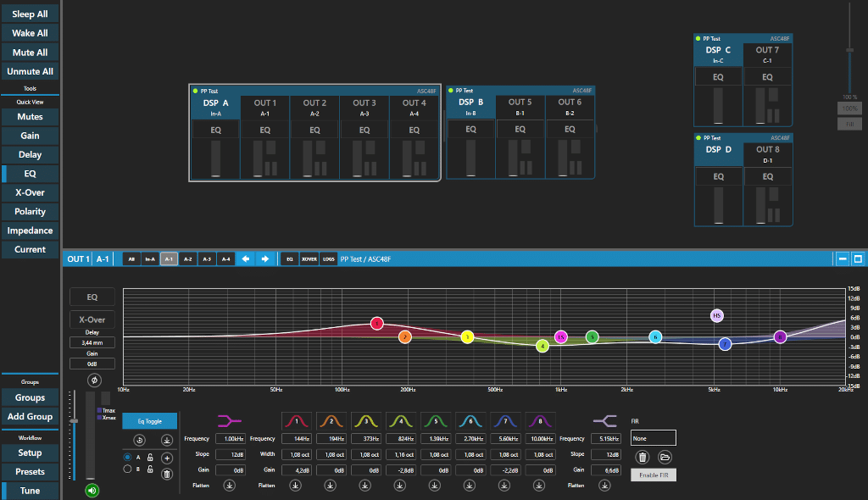Open FIR file with the folder icon
Viewport: 868px width, 500px height.
[x=665, y=458]
